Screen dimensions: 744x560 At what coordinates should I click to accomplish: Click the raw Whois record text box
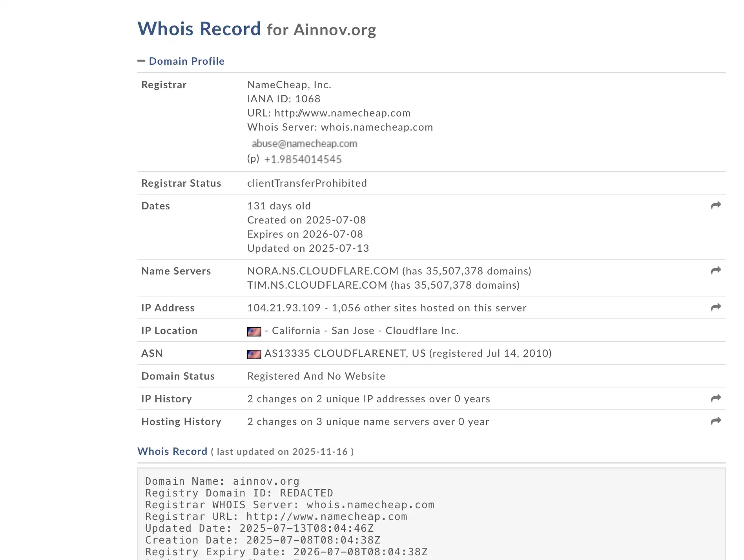point(431,514)
